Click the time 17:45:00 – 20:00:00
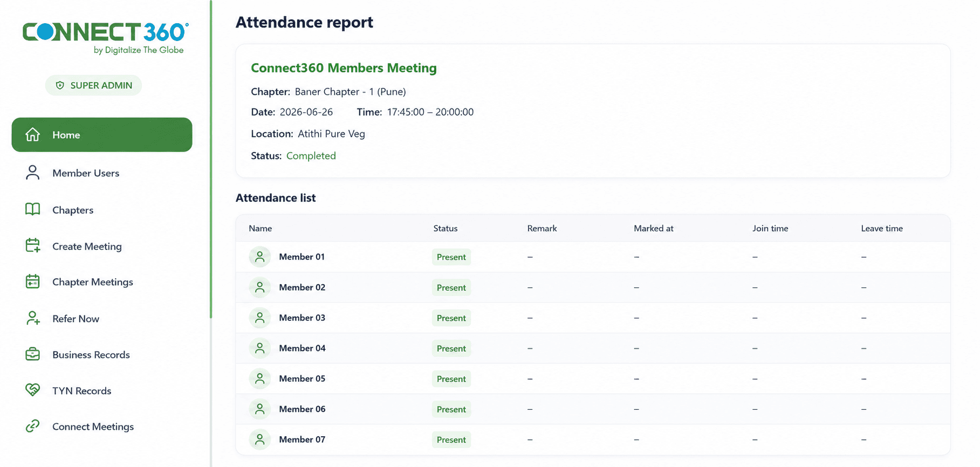The image size is (980, 467). click(x=430, y=112)
